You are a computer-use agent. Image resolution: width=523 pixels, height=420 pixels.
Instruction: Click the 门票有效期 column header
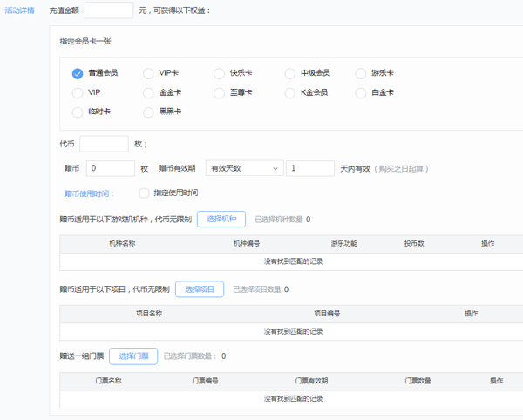click(311, 381)
